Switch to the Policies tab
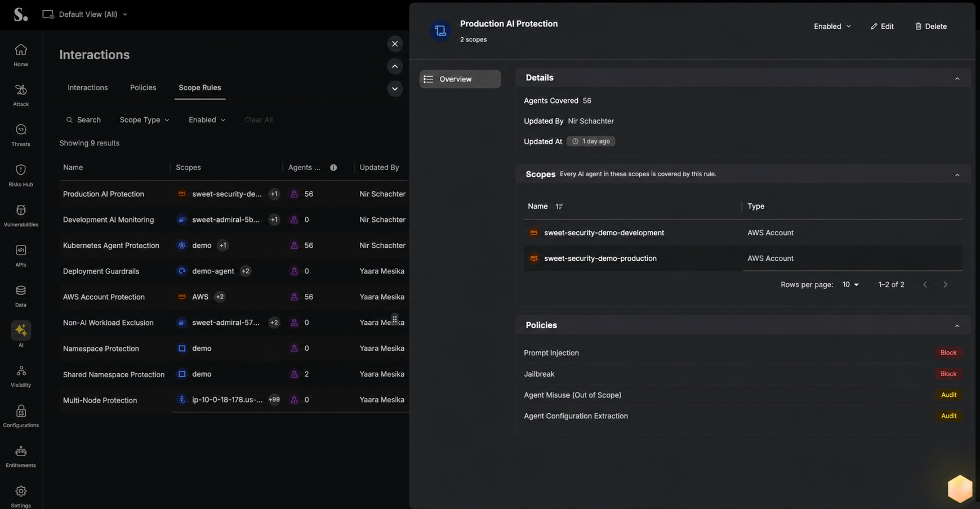The height and width of the screenshot is (509, 980). coord(143,88)
